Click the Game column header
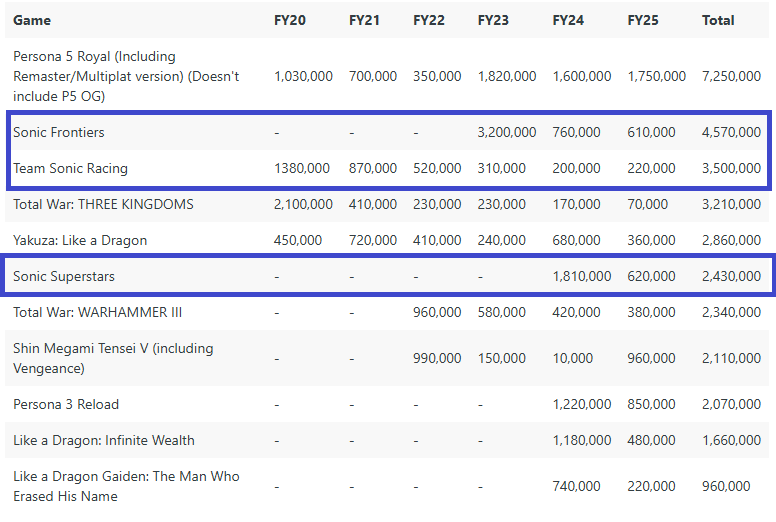This screenshot has width=776, height=522. (x=32, y=20)
